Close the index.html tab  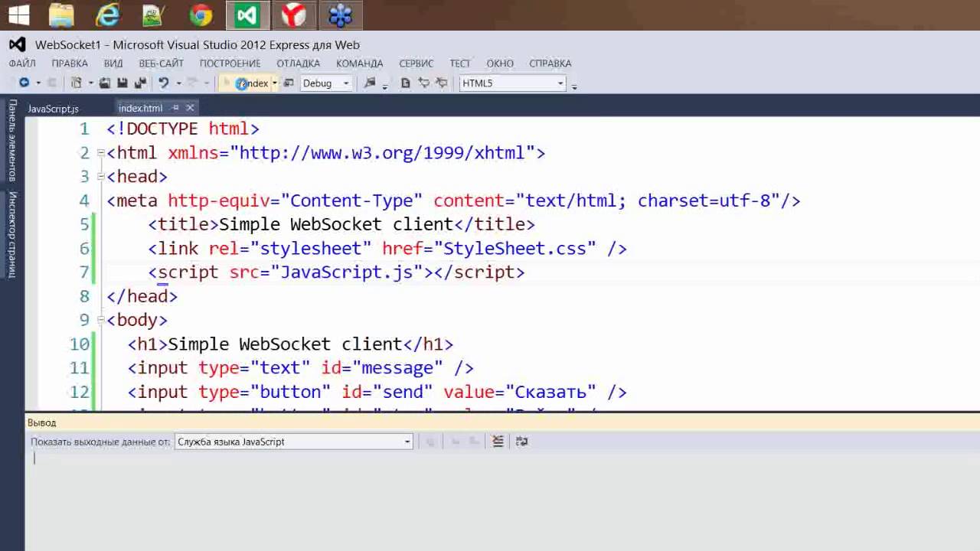(x=190, y=108)
